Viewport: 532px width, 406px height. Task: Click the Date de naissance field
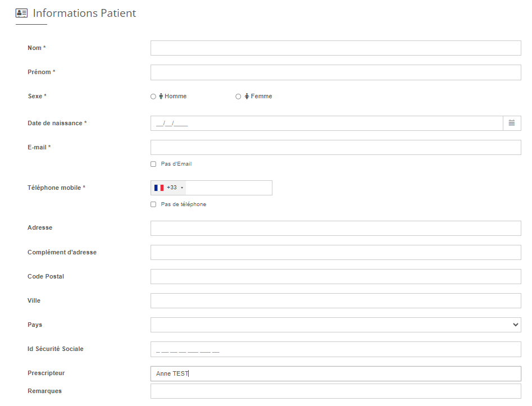click(327, 123)
